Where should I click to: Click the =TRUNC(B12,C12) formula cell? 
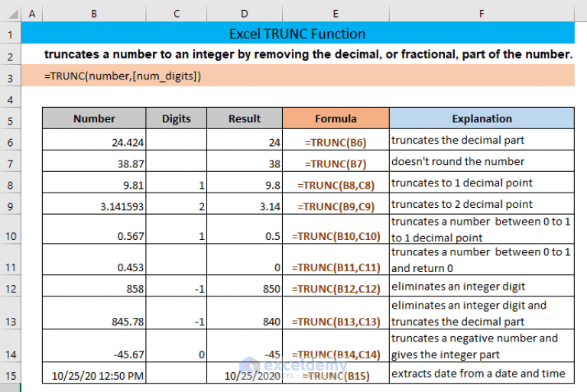point(336,286)
